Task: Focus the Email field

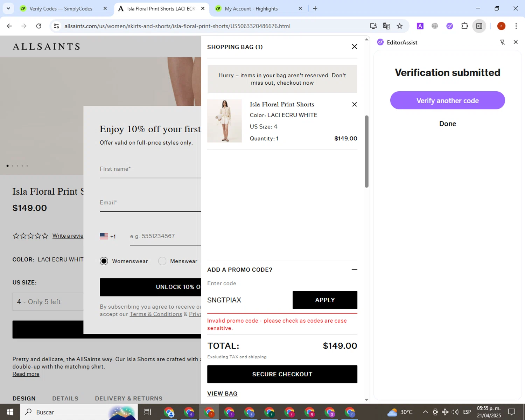Action: [150, 203]
